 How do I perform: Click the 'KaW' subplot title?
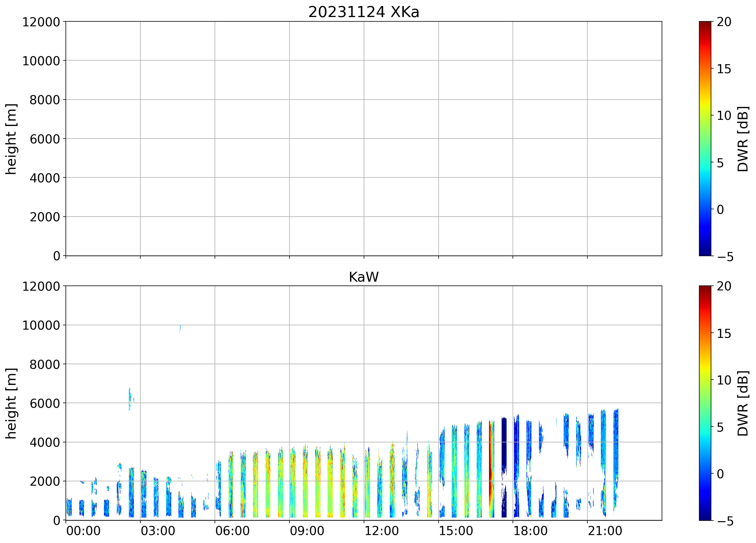pyautogui.click(x=364, y=277)
